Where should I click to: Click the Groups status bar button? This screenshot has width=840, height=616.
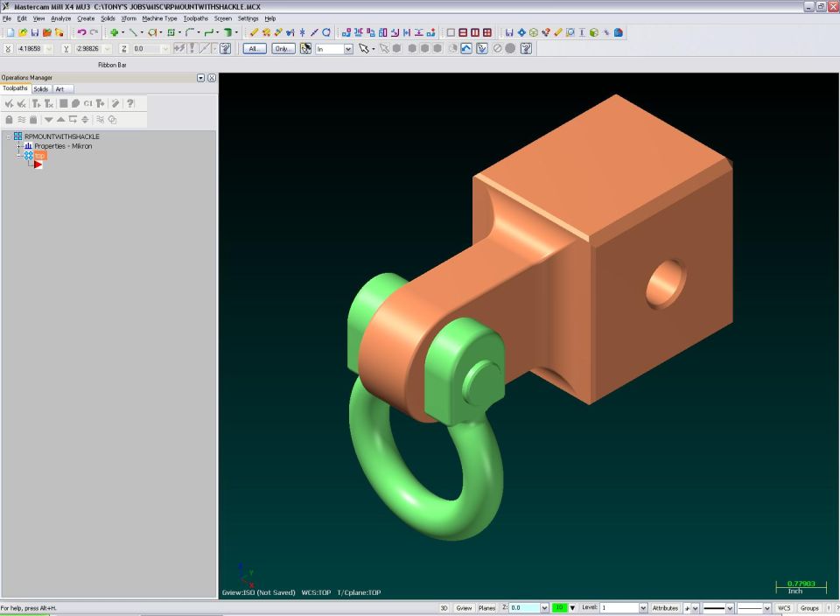tap(809, 608)
